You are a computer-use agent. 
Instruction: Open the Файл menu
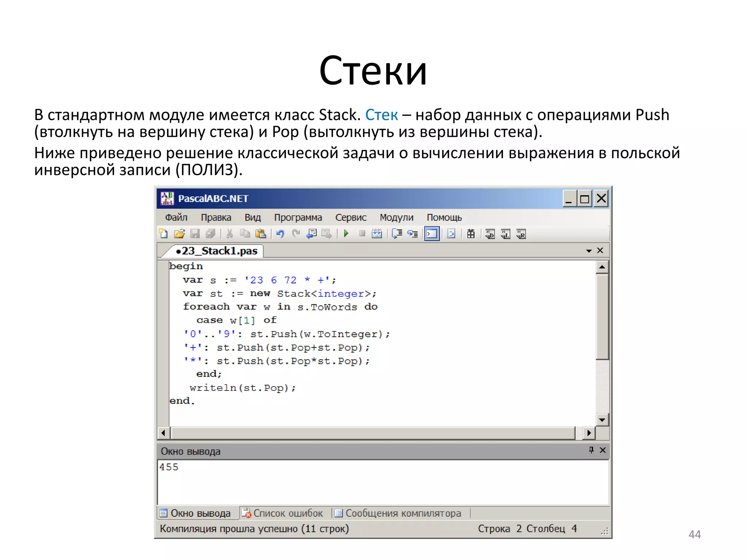click(176, 218)
